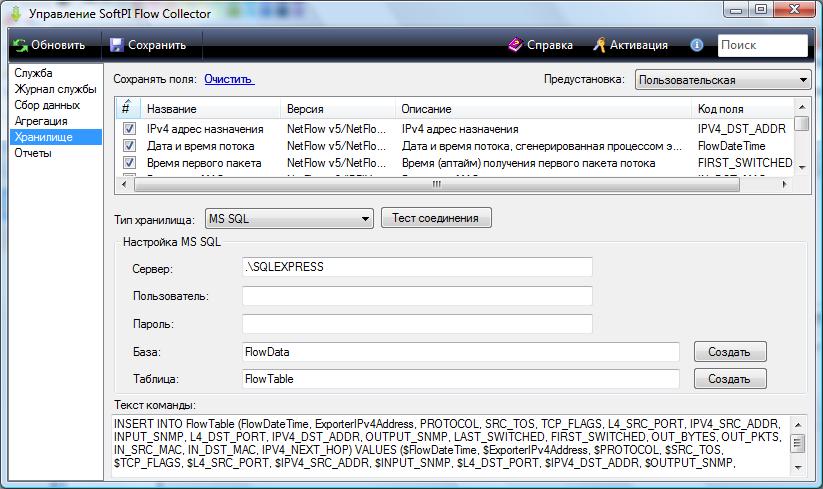Uncheck Дата и время потока field

click(x=129, y=145)
